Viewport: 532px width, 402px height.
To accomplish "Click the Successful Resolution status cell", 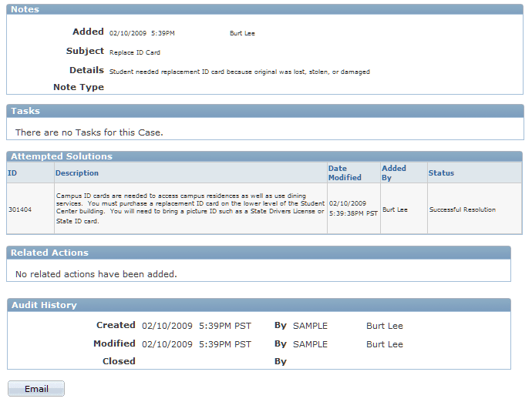I will (463, 209).
